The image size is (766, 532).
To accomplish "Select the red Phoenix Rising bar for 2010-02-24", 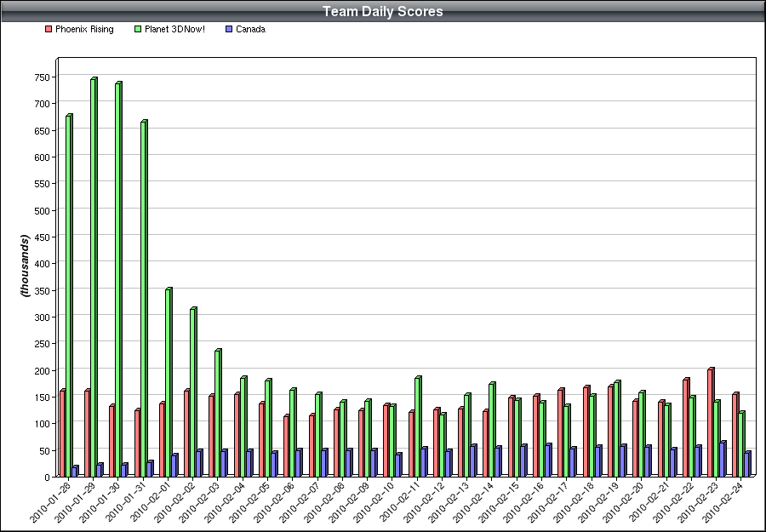I will click(735, 434).
